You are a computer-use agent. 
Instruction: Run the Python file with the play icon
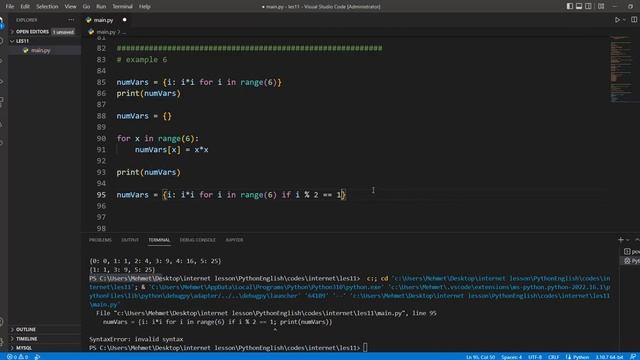pyautogui.click(x=618, y=20)
